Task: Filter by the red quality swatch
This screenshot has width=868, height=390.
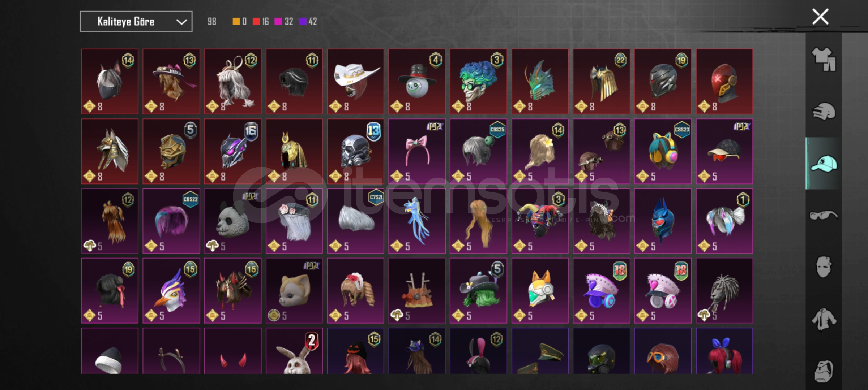Action: click(256, 22)
